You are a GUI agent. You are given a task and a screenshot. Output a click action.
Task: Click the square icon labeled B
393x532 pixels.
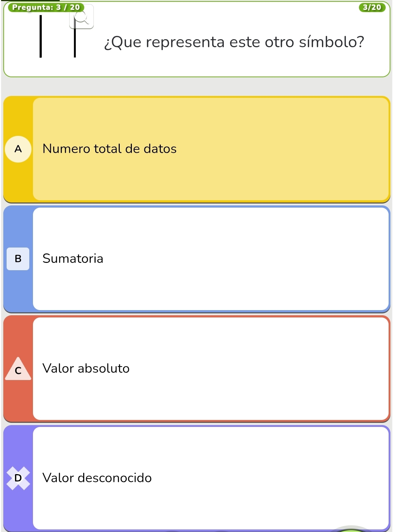point(18,259)
